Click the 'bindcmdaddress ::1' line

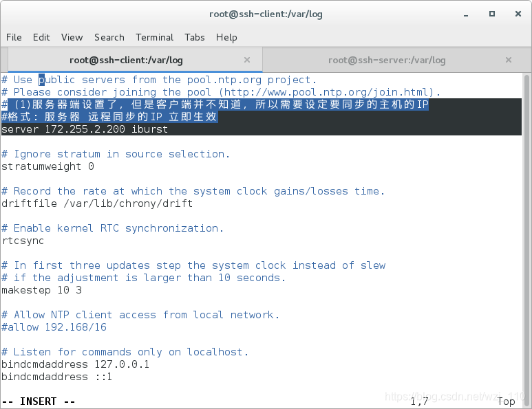point(56,377)
